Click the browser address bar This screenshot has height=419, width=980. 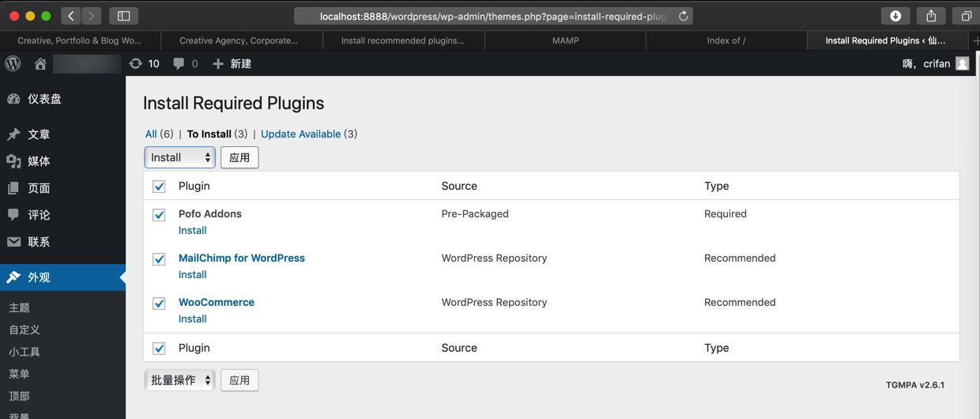click(490, 16)
